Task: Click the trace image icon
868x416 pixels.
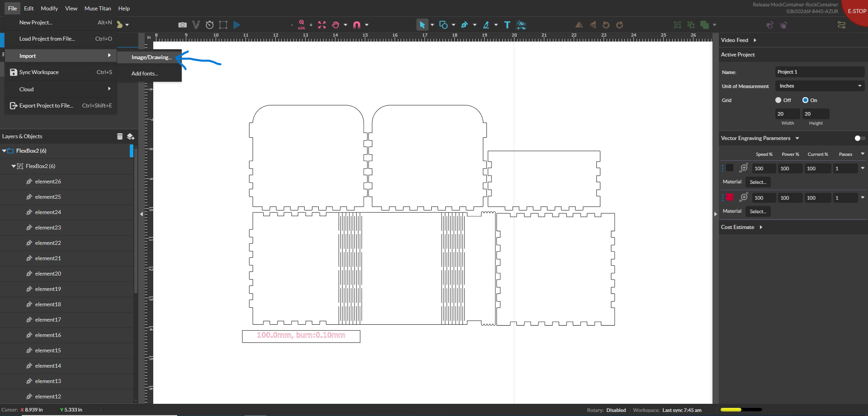Action: point(521,25)
